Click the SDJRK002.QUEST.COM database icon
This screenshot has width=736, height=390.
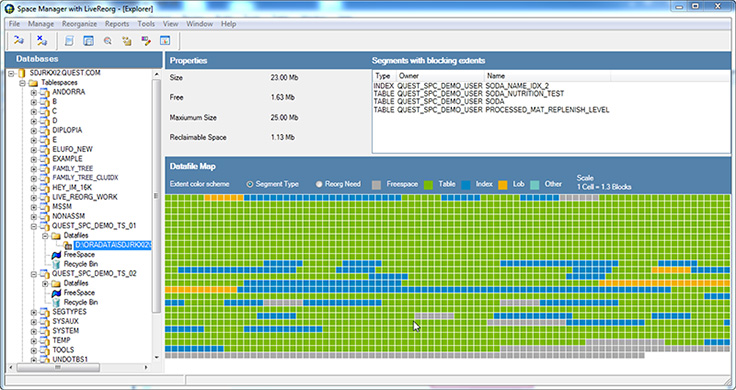click(x=22, y=73)
